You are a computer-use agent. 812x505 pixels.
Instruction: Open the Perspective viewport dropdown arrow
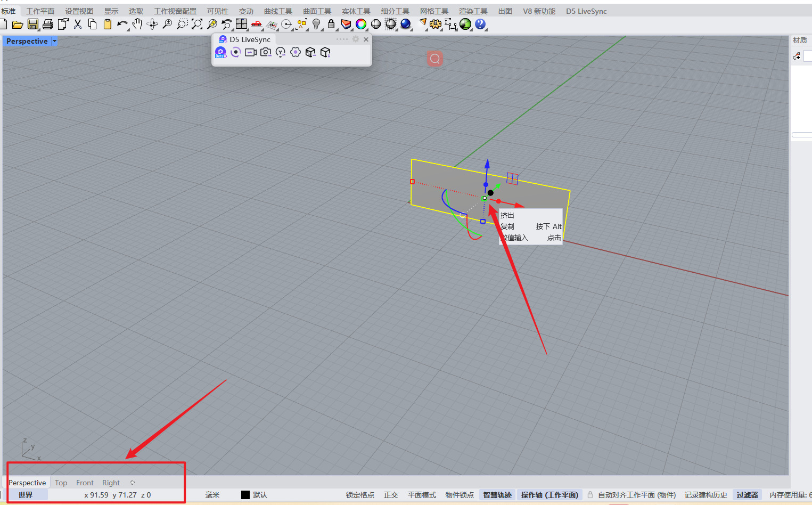[54, 41]
